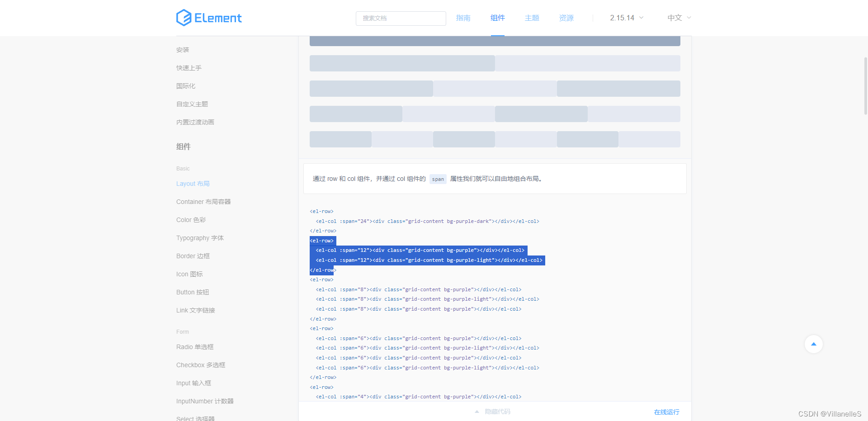Click the 组件 heading in the sidebar
Screen dimensions: 868x421
click(184, 147)
